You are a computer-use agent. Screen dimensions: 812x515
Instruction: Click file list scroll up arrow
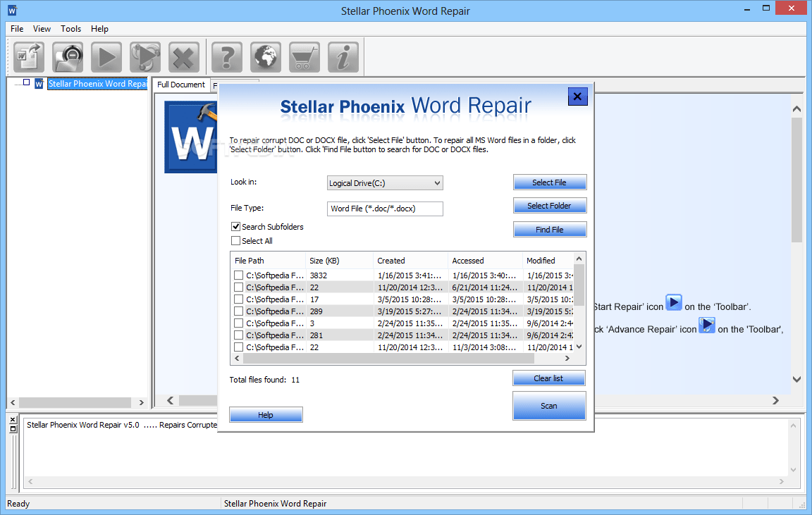[x=579, y=259]
